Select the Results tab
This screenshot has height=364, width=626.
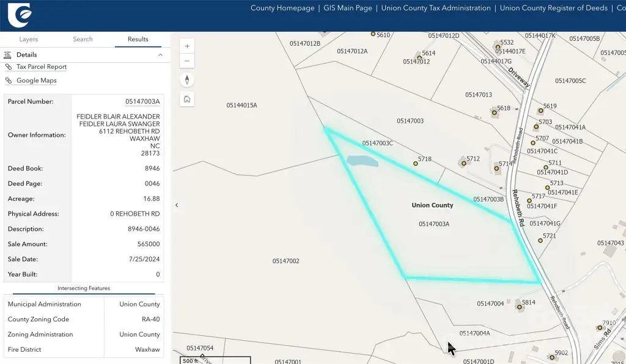[x=138, y=39]
